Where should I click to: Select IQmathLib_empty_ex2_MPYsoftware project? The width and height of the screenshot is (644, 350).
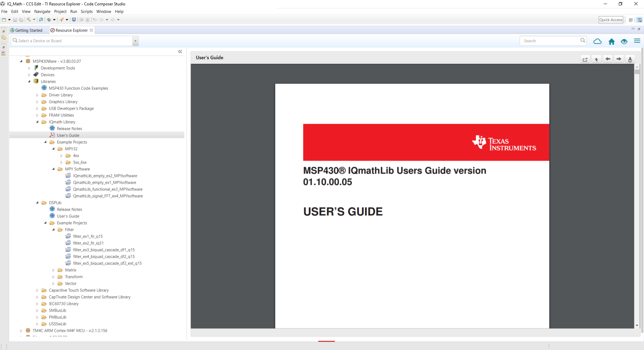105,176
